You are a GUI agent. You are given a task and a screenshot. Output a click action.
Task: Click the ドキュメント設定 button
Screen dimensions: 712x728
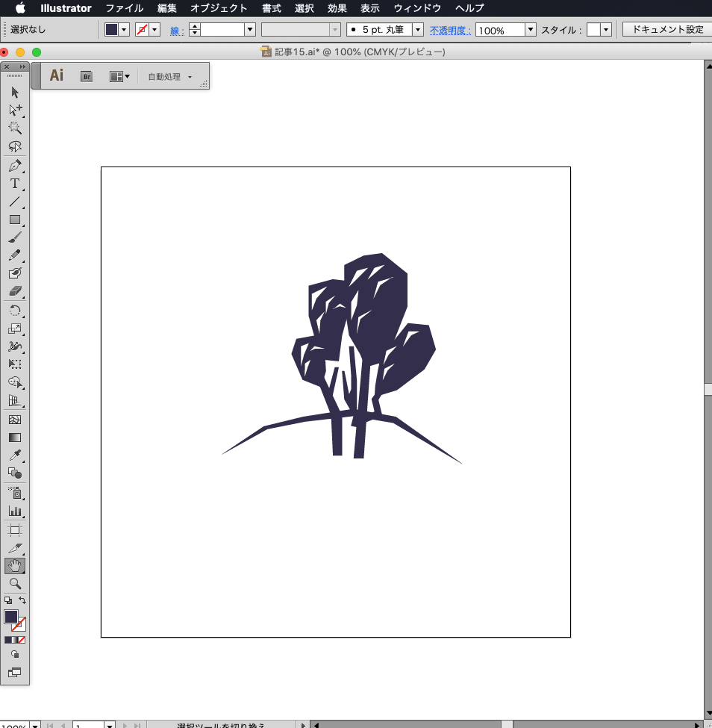[666, 30]
